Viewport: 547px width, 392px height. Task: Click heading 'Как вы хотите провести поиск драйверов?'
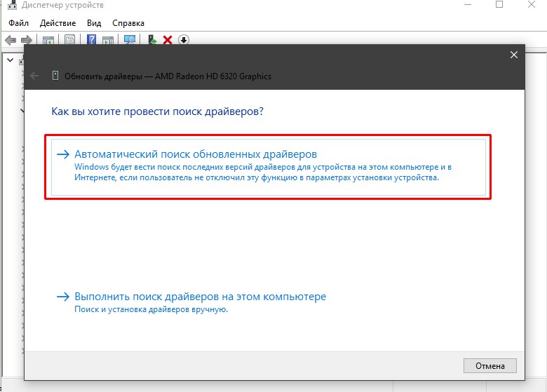pyautogui.click(x=157, y=111)
